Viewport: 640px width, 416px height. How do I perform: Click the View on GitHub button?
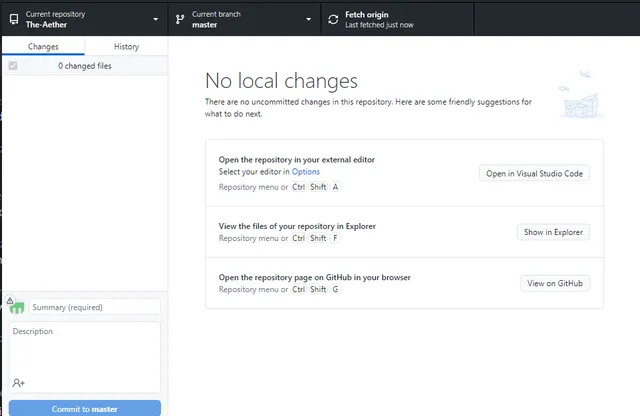[555, 283]
